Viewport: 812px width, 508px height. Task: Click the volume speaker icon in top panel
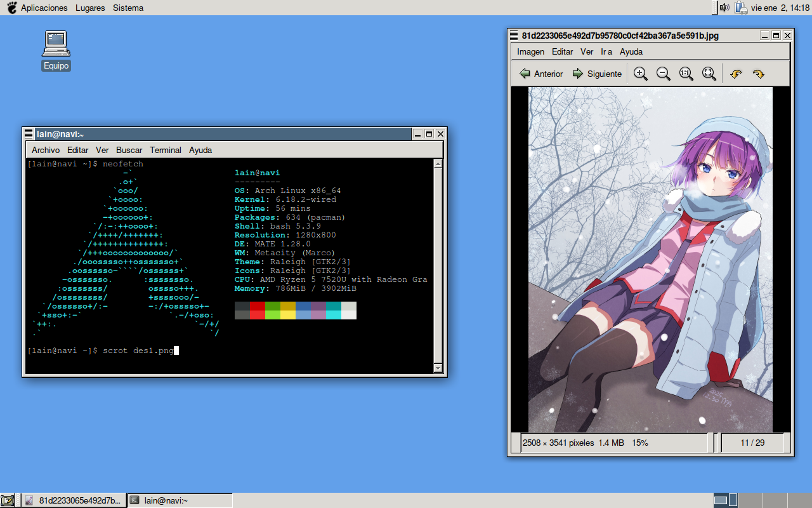pos(724,8)
